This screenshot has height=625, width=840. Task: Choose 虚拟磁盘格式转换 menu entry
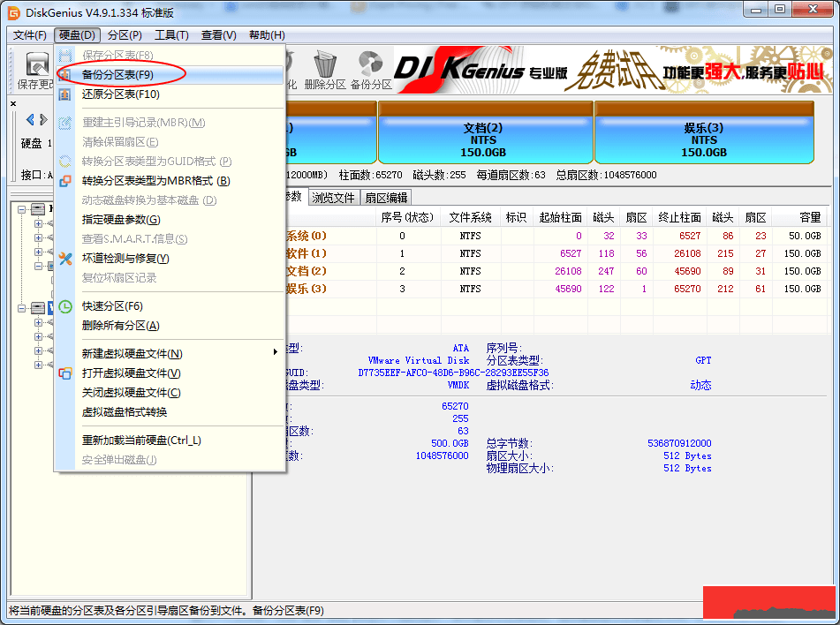[x=125, y=412]
